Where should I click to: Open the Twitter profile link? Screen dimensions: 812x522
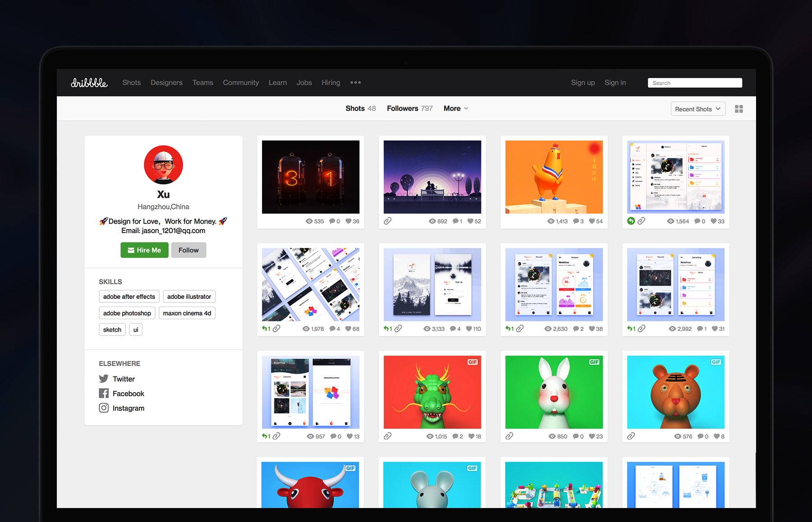(x=124, y=379)
